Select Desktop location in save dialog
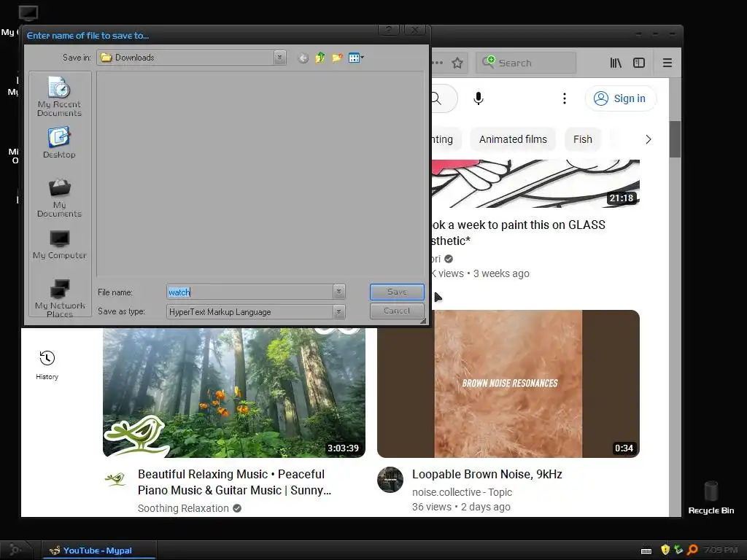Screen dimensions: 747x560 click(59, 142)
